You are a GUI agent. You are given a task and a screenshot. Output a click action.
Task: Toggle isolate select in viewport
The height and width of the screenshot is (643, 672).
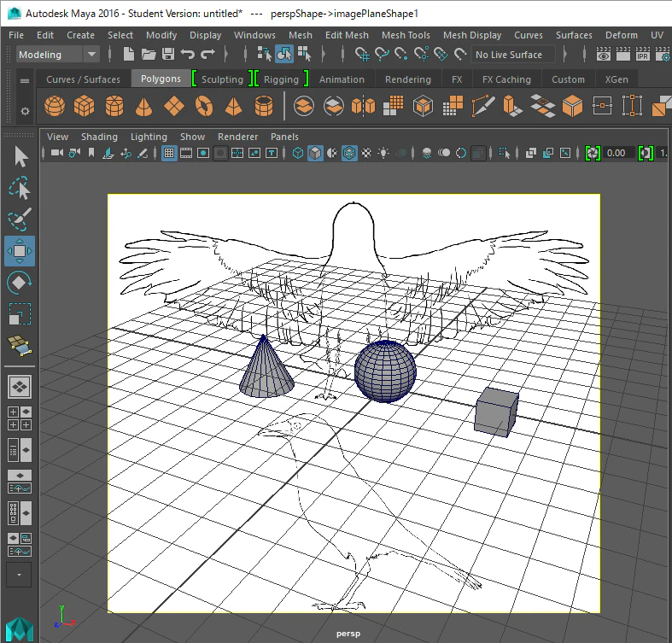pos(504,153)
